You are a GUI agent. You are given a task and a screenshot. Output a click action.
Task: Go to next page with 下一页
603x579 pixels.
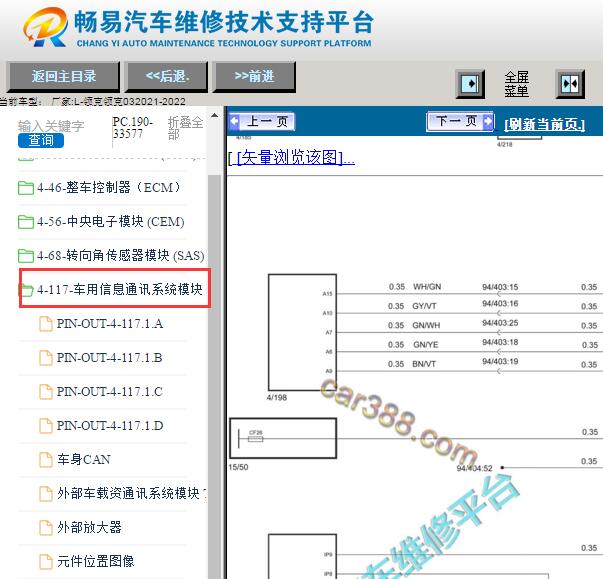click(460, 122)
